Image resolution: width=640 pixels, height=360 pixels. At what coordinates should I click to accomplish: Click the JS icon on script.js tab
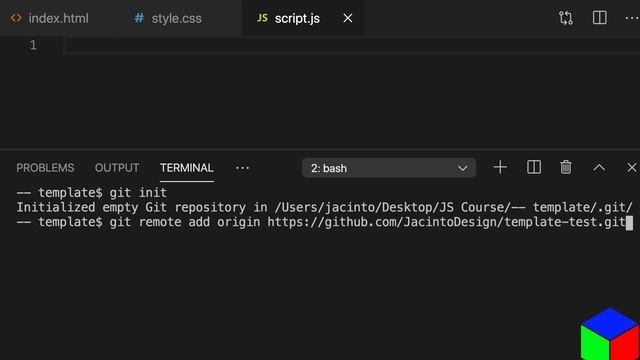[x=262, y=18]
